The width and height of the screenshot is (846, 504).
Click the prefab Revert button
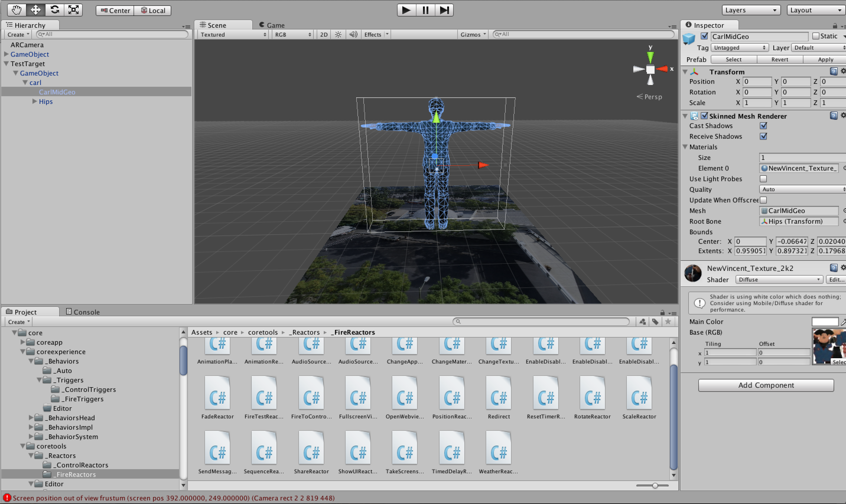pos(779,59)
